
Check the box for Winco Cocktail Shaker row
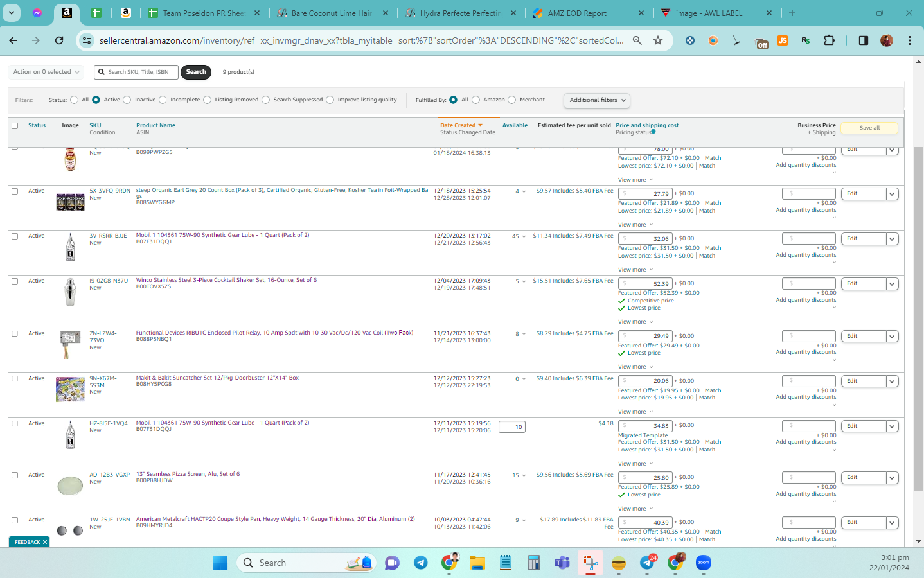click(x=15, y=281)
